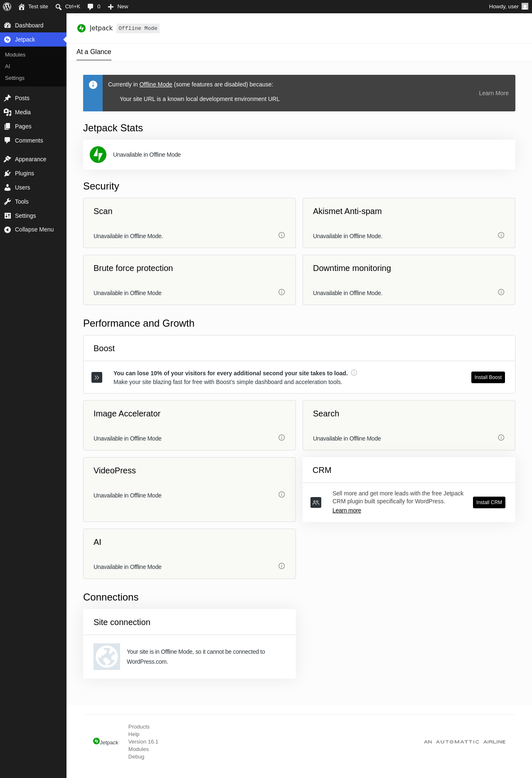Go to Pages in sidebar

(x=33, y=126)
